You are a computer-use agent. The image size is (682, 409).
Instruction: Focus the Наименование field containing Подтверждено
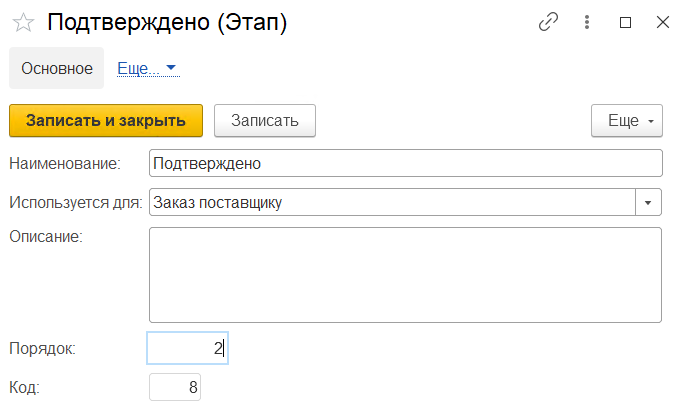pos(405,163)
